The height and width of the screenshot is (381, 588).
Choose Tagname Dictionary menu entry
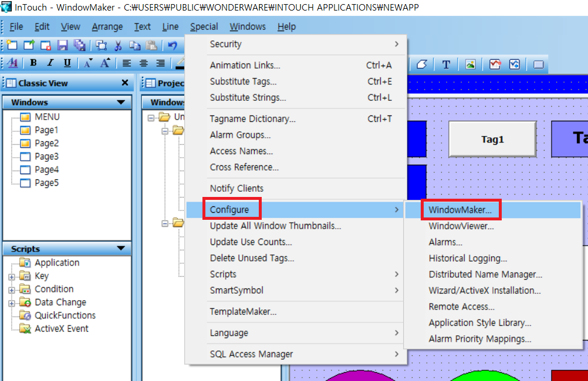tap(296, 119)
